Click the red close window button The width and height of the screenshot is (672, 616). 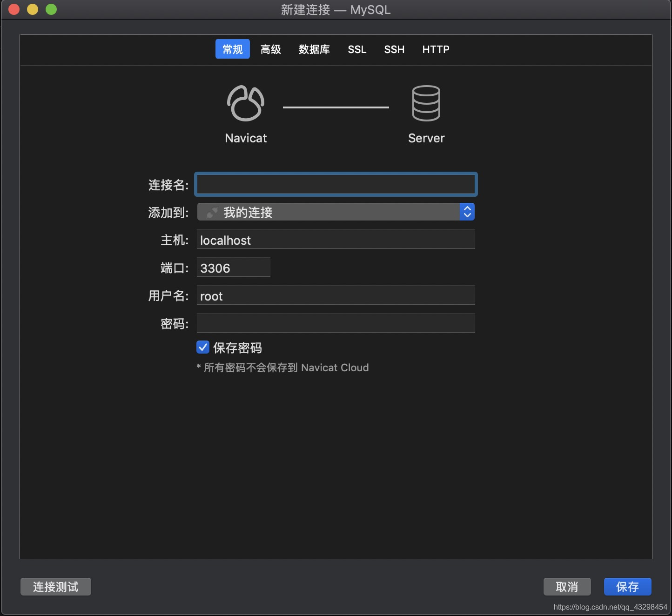[14, 9]
